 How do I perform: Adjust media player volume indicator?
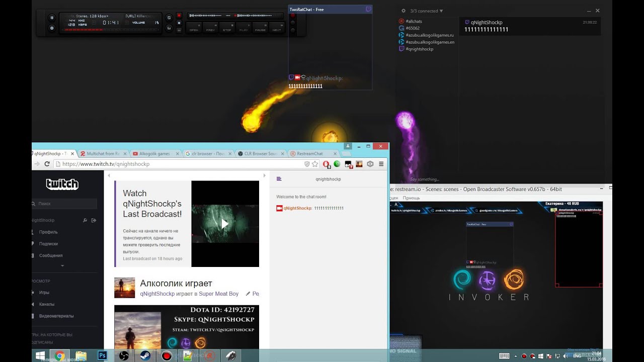click(x=146, y=23)
